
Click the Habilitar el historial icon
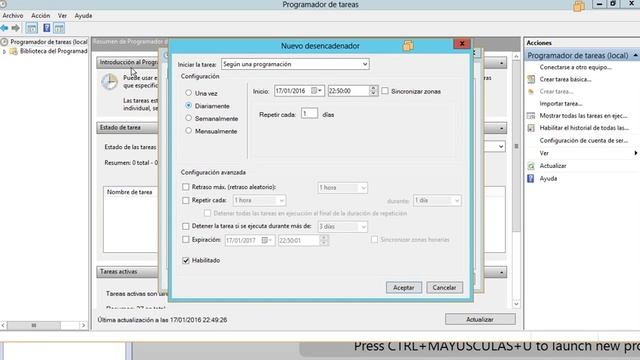(531, 128)
